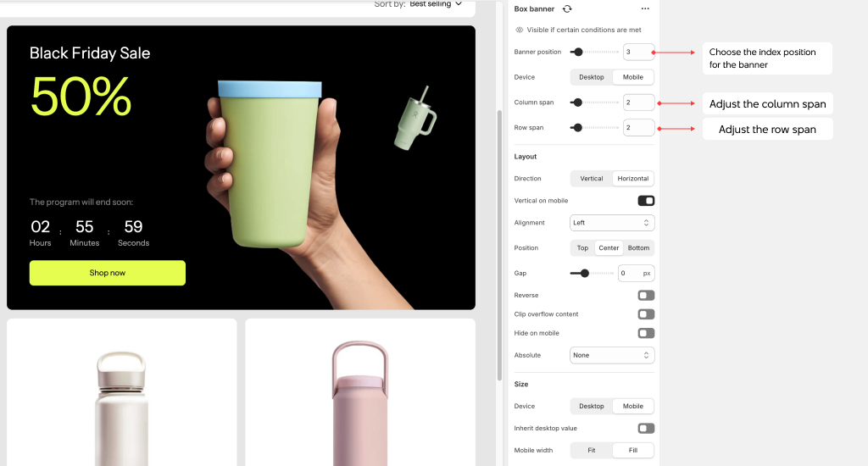The height and width of the screenshot is (466, 868).
Task: Click the Column span value field
Action: point(638,103)
